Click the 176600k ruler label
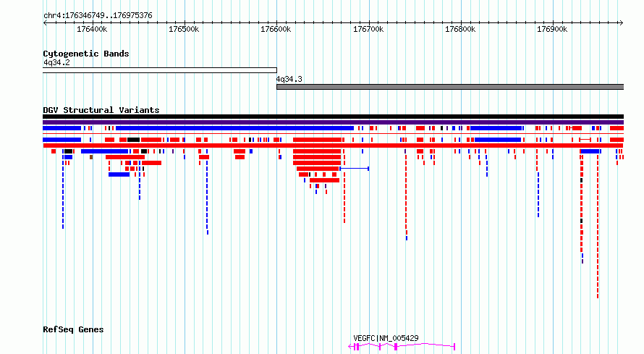The height and width of the screenshot is (354, 644). tap(276, 29)
